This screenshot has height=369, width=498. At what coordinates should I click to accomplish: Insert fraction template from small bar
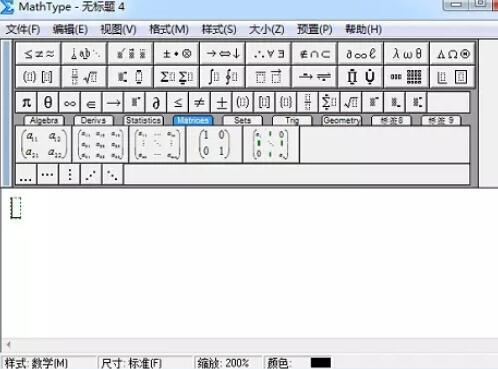[x=307, y=103]
